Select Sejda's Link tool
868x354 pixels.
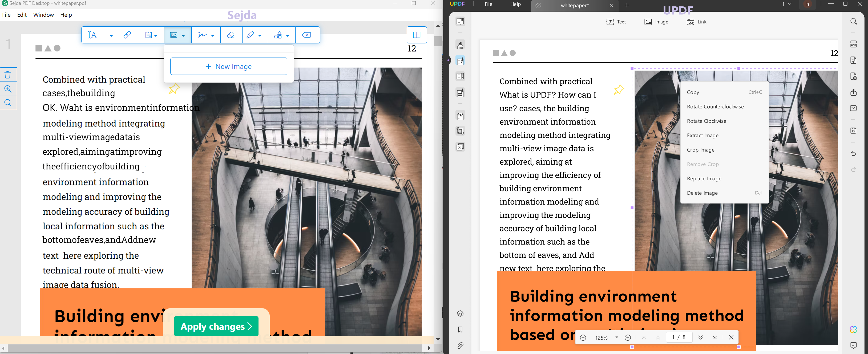point(127,35)
